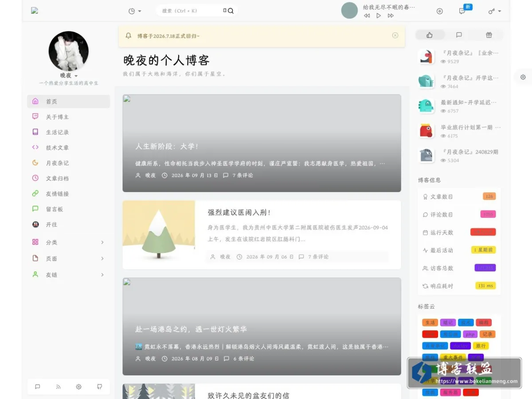Image resolution: width=532 pixels, height=399 pixels.
Task: Click the gear icon in sidebar footer
Action: 79,387
